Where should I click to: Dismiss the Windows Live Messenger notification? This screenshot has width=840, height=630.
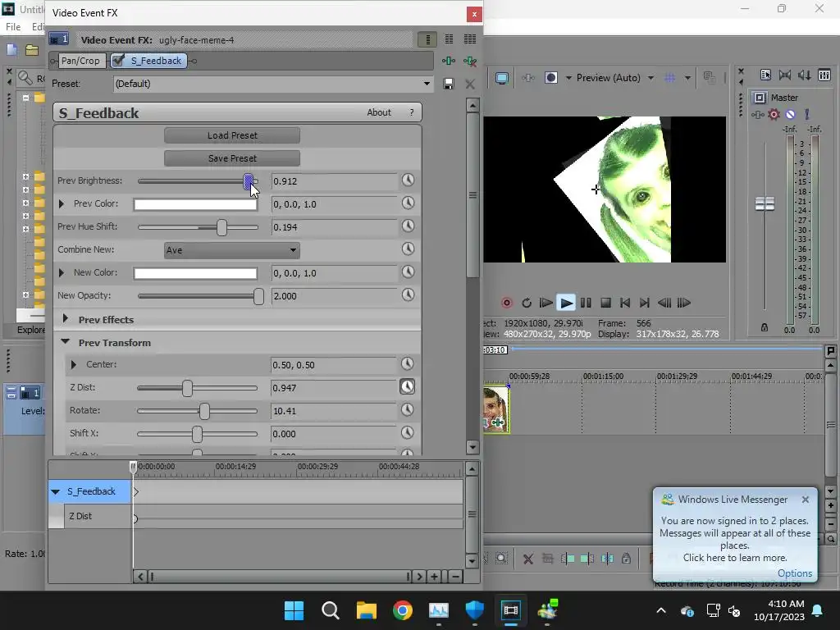[x=806, y=500]
